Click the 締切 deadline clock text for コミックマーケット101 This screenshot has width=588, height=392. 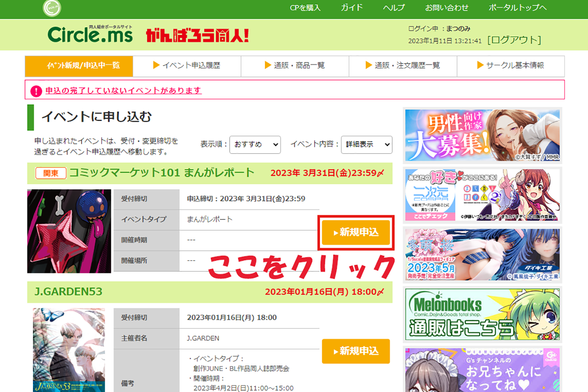tap(327, 172)
